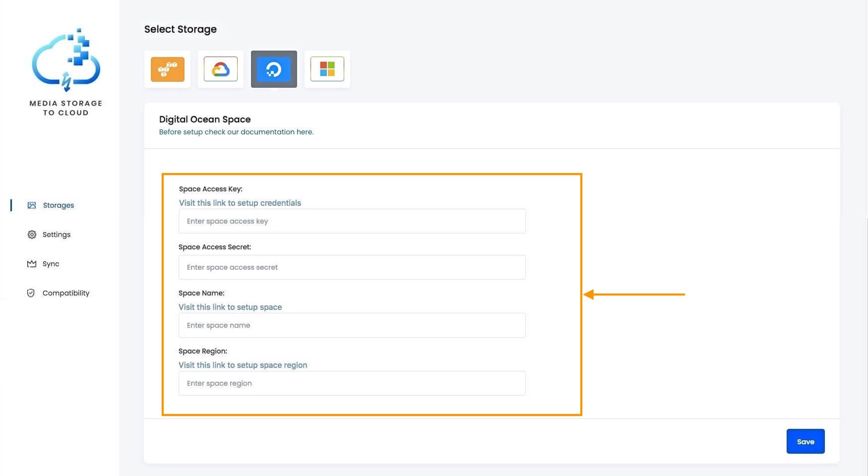Select the Amazon S3 storage provider icon
868x476 pixels.
(167, 69)
